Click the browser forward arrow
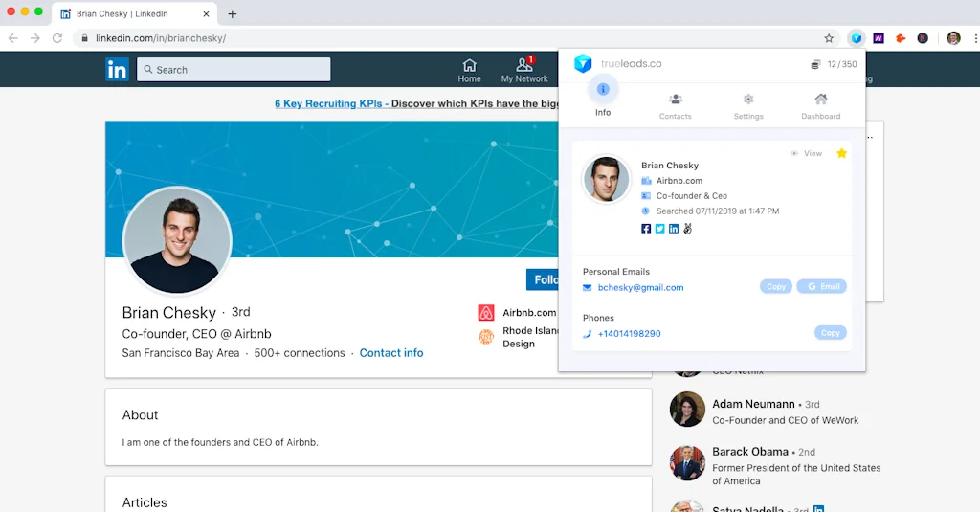980x512 pixels. pyautogui.click(x=35, y=38)
